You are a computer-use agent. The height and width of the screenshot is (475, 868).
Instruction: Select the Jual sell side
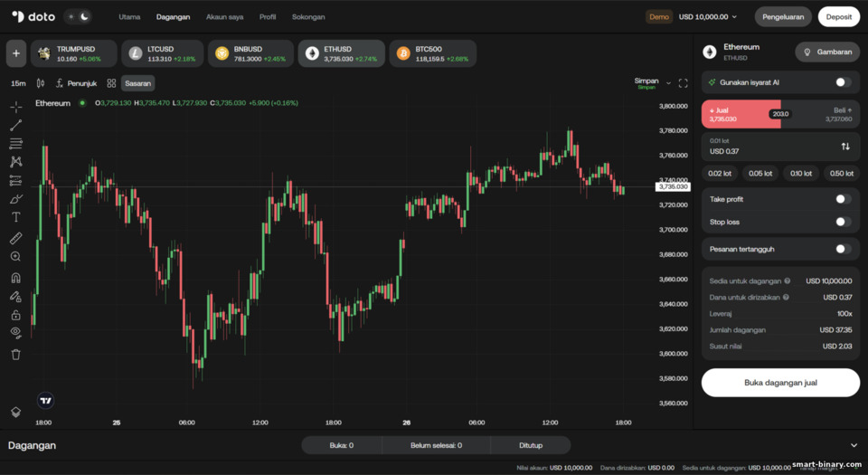741,114
